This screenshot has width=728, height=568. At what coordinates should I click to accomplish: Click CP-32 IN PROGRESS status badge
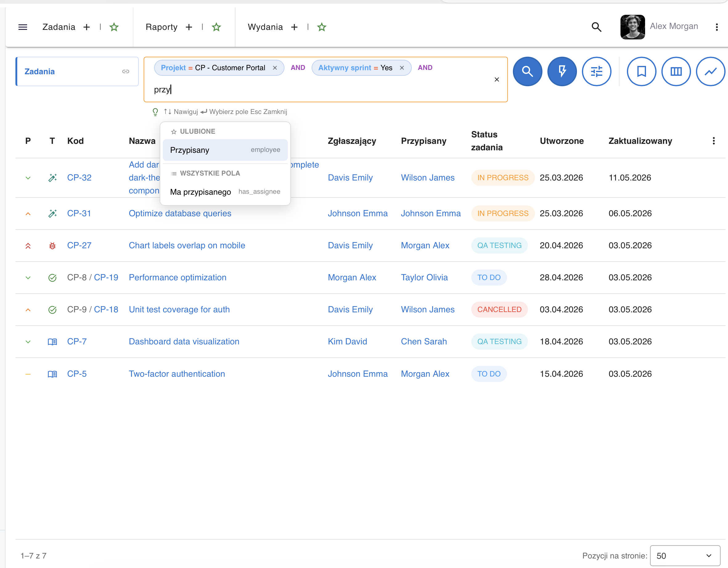tap(503, 177)
